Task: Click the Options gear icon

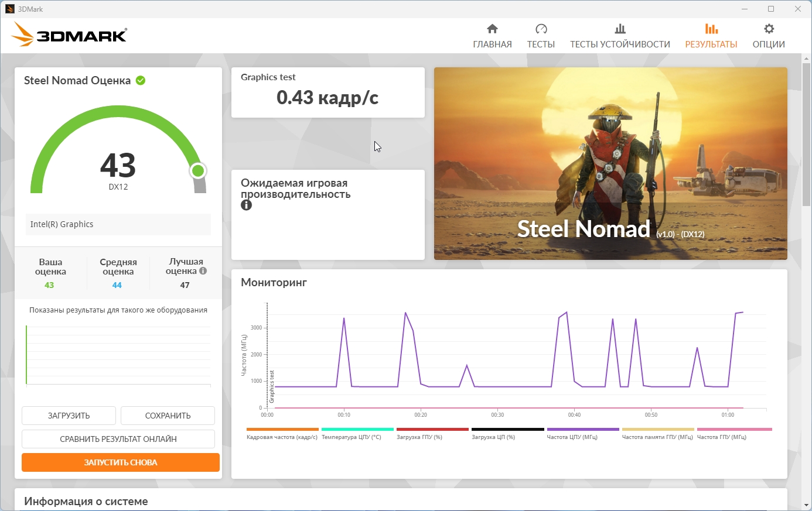Action: (x=769, y=29)
